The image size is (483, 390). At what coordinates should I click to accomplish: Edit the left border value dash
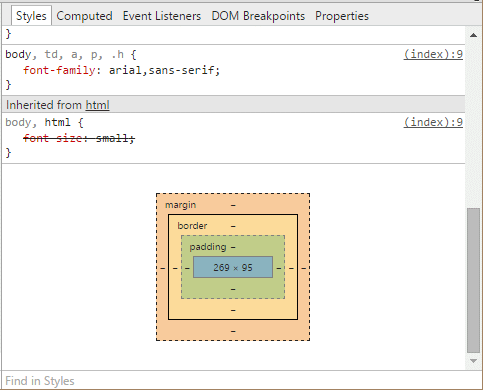(x=175, y=268)
